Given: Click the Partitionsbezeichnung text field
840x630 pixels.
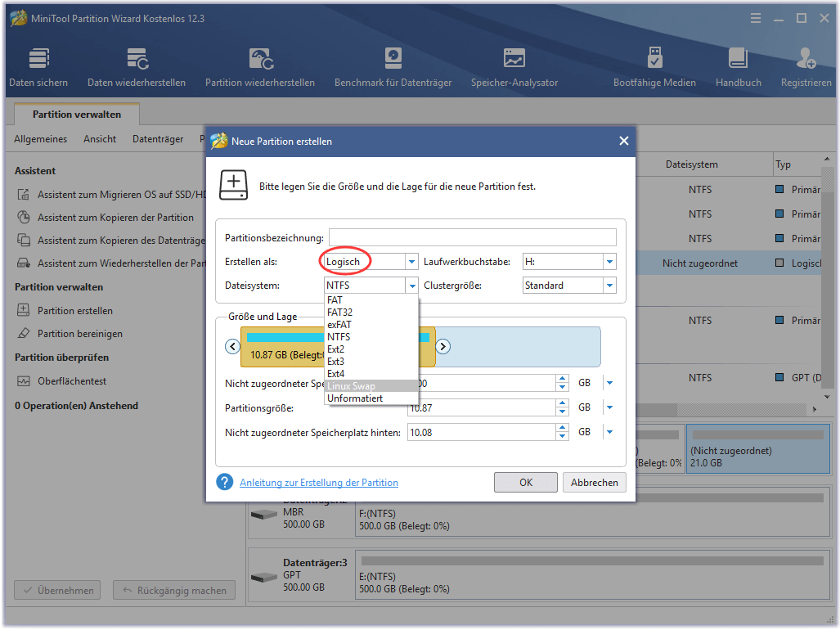Looking at the screenshot, I should click(x=472, y=237).
